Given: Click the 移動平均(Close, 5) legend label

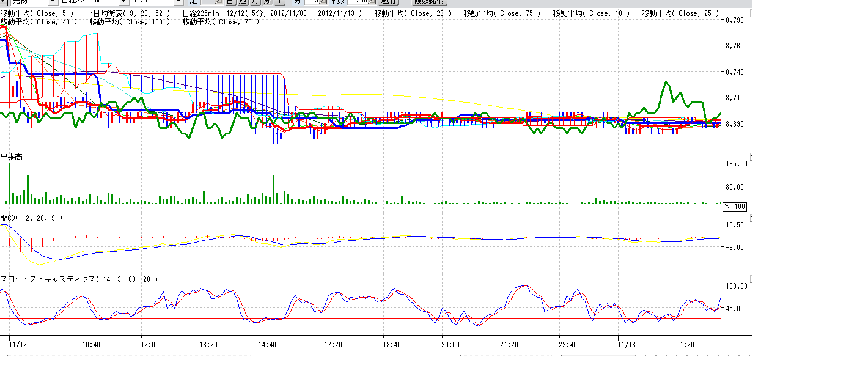Looking at the screenshot, I should [x=38, y=13].
